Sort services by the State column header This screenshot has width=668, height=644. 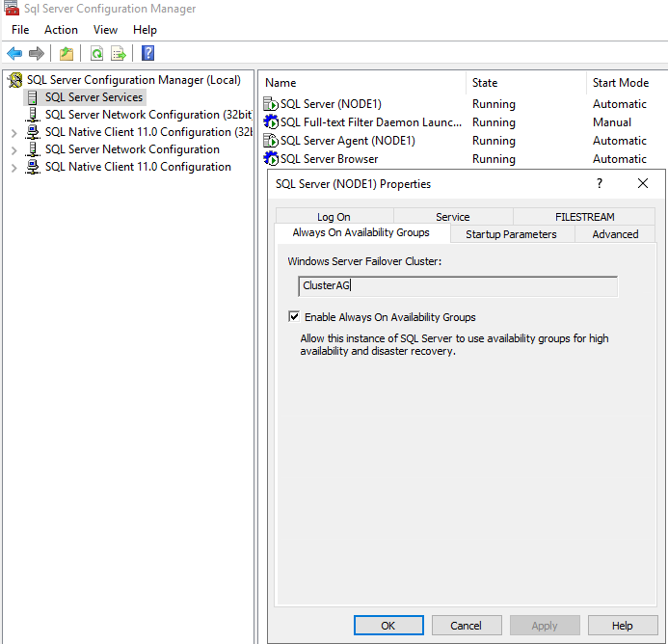click(526, 83)
